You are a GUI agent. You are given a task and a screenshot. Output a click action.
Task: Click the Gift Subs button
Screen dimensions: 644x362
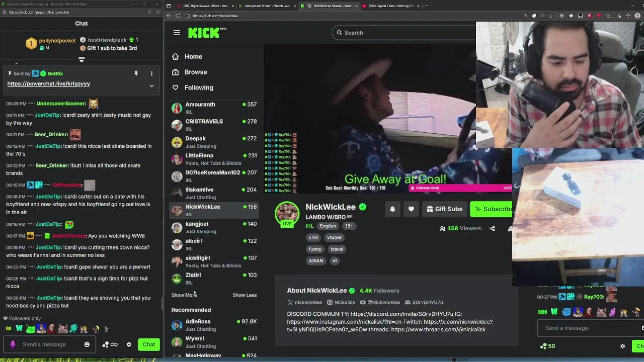coord(444,209)
